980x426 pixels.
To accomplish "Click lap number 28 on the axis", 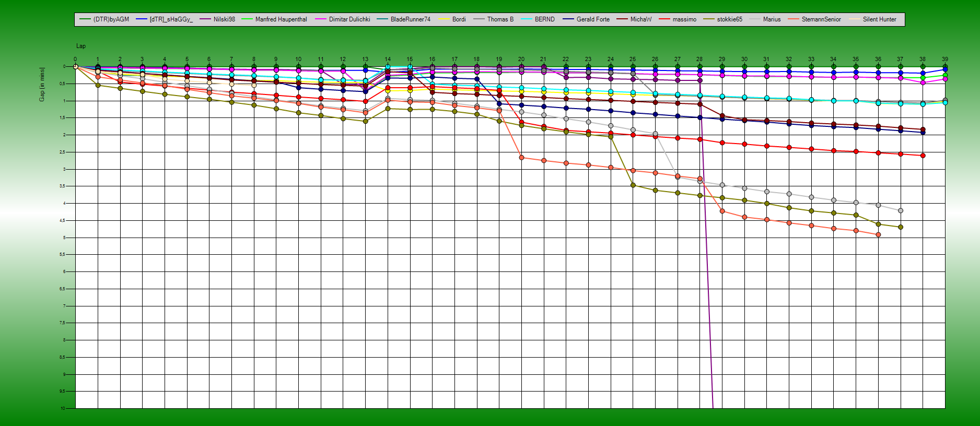I will tap(699, 60).
